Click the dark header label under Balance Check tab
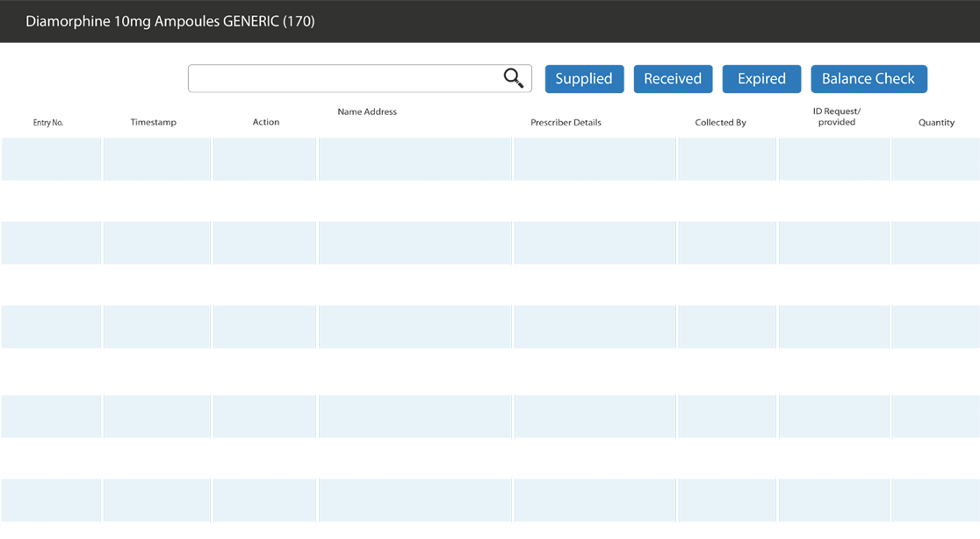This screenshot has width=980, height=539. click(x=832, y=114)
